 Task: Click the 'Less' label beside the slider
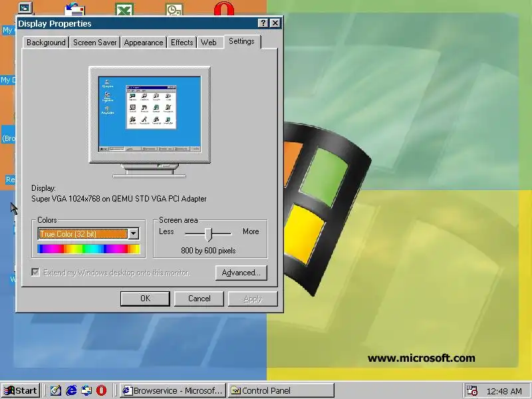pos(166,231)
